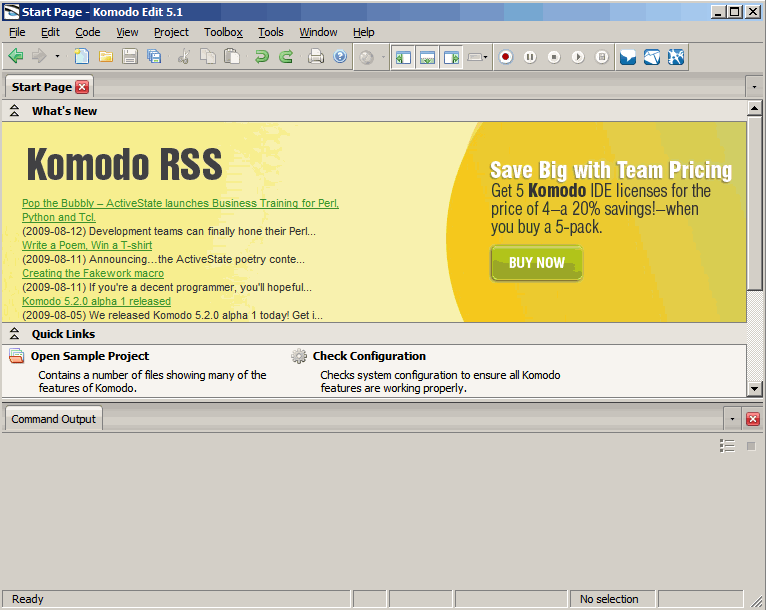Image resolution: width=766 pixels, height=610 pixels.
Task: Click the Start Page vertical scrollbar thumb
Action: pyautogui.click(x=754, y=203)
